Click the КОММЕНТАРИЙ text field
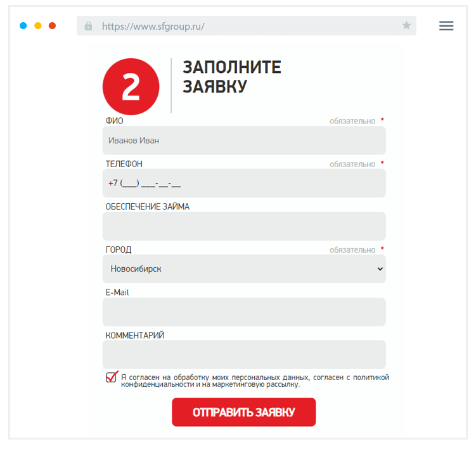This screenshot has width=476, height=449. pyautogui.click(x=244, y=355)
